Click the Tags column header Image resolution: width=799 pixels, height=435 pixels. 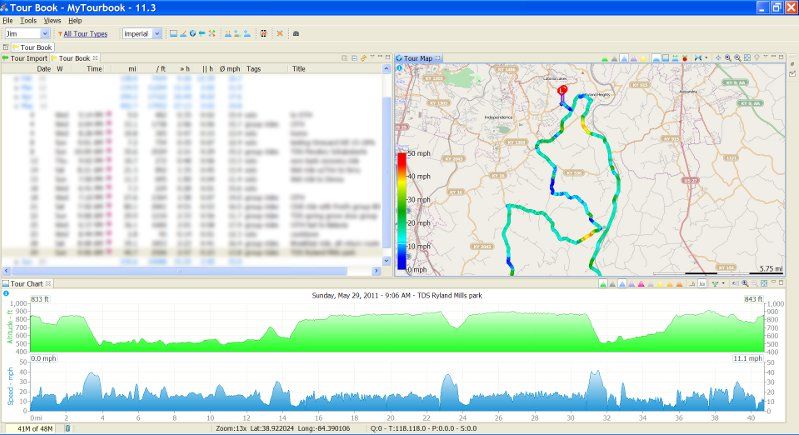pyautogui.click(x=254, y=69)
